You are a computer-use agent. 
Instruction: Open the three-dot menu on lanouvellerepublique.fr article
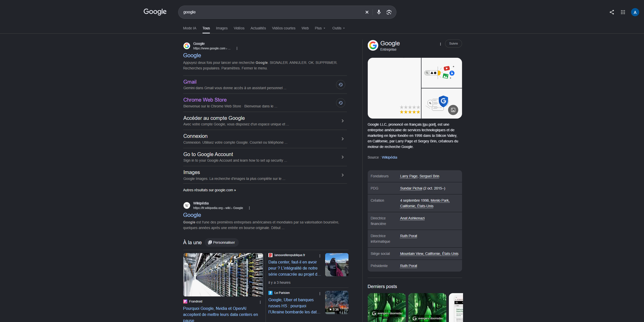320,256
